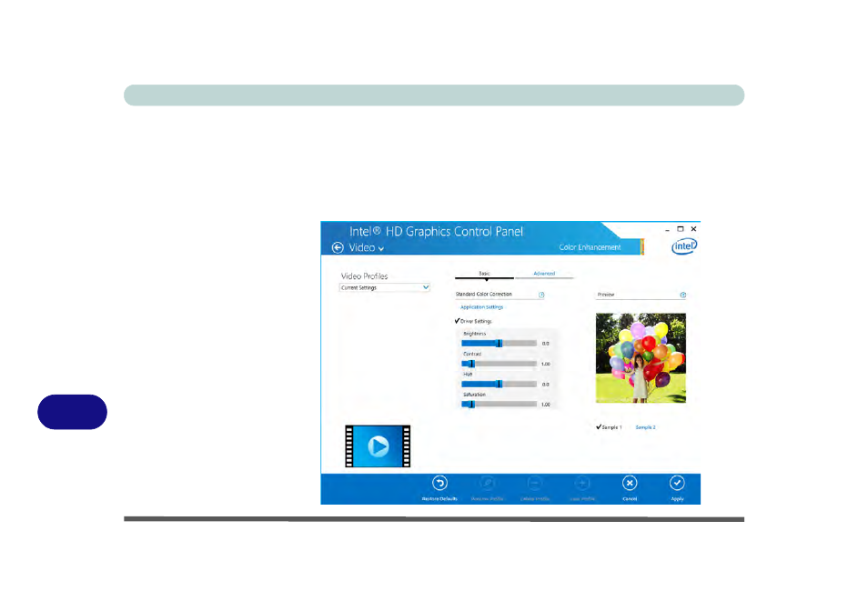Close the Intel Graphics Control Panel window
This screenshot has height=611, width=868.
693,229
